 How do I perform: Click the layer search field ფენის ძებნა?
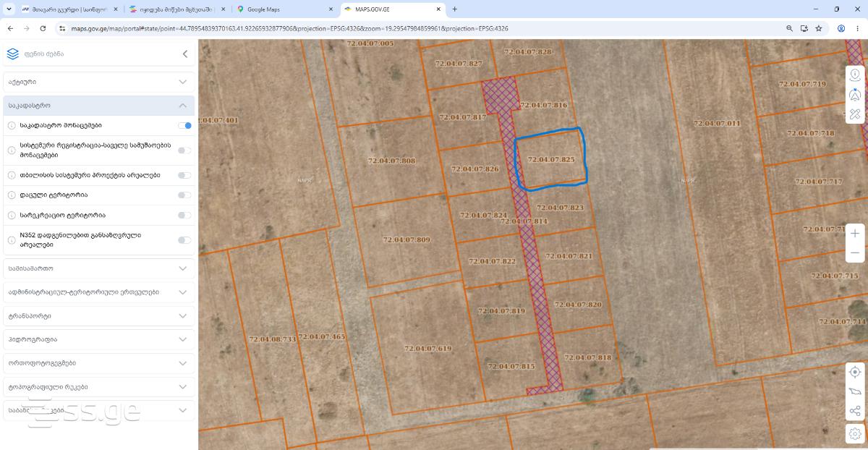[x=101, y=54]
